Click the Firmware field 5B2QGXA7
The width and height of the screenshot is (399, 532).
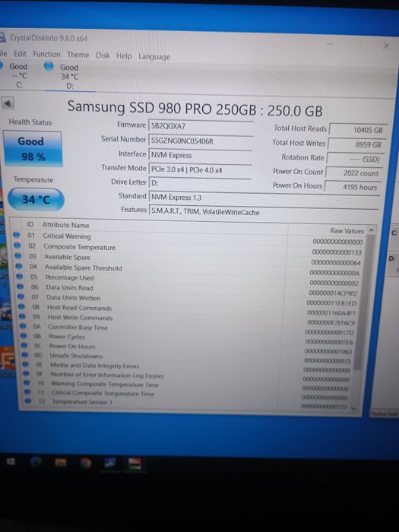[200, 127]
